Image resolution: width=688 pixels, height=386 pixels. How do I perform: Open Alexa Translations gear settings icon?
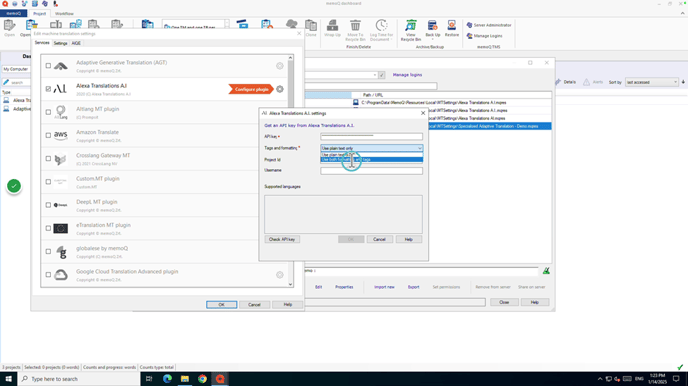click(x=280, y=89)
